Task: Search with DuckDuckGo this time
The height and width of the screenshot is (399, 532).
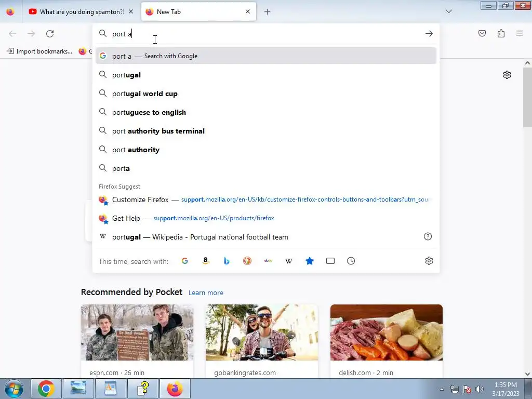Action: [247, 261]
